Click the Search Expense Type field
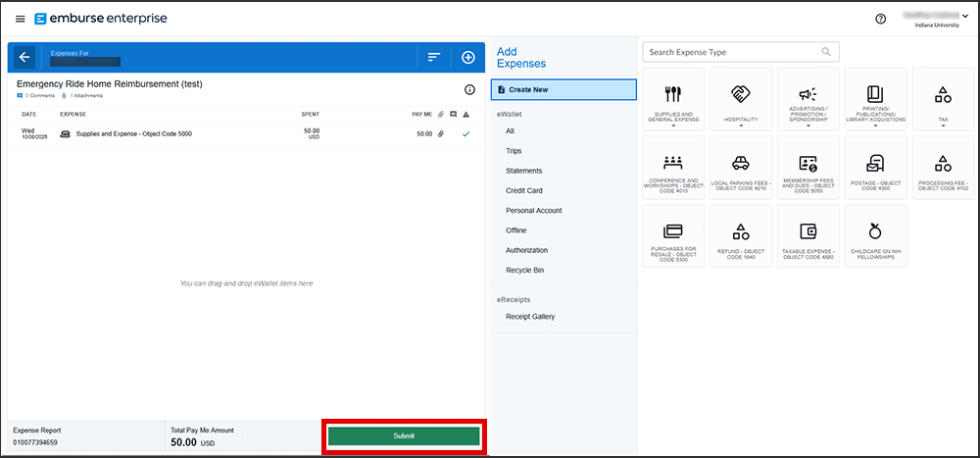Screen dimensions: 980x458 (730, 52)
